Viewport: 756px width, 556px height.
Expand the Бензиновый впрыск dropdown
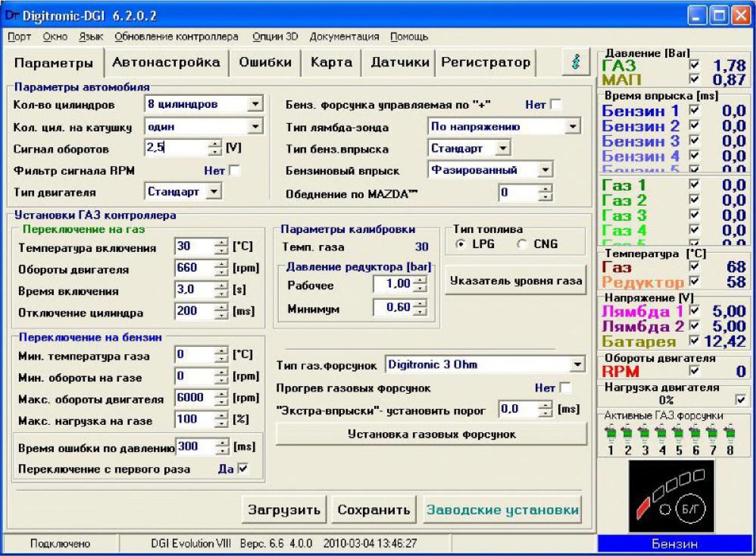pyautogui.click(x=545, y=169)
